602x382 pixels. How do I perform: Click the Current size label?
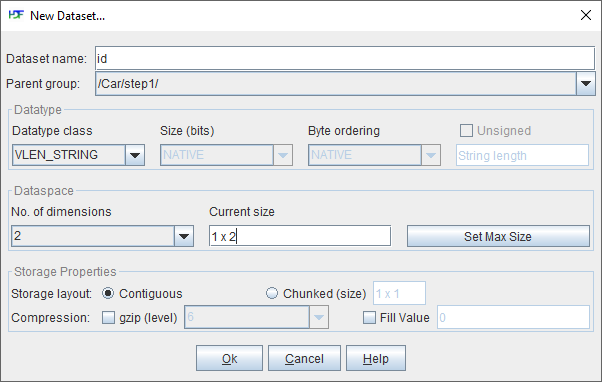click(x=242, y=212)
